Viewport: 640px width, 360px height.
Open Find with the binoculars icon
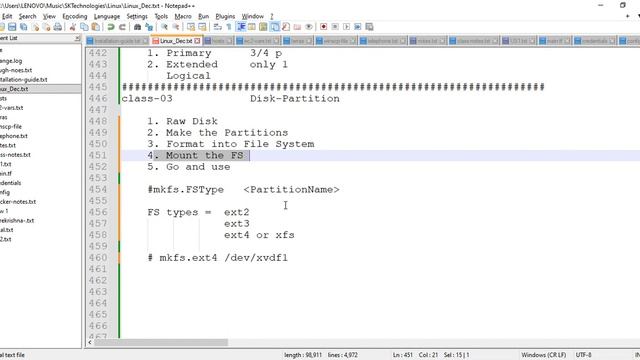point(138,27)
